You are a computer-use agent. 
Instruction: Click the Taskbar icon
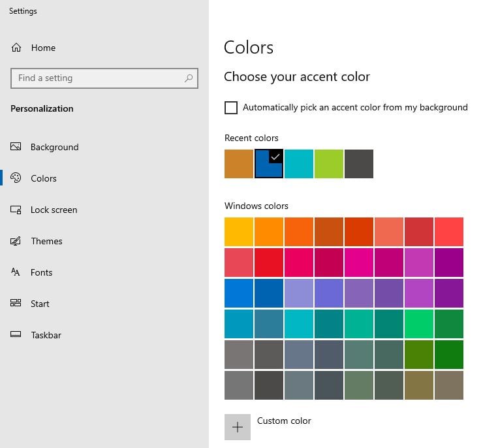tap(16, 334)
